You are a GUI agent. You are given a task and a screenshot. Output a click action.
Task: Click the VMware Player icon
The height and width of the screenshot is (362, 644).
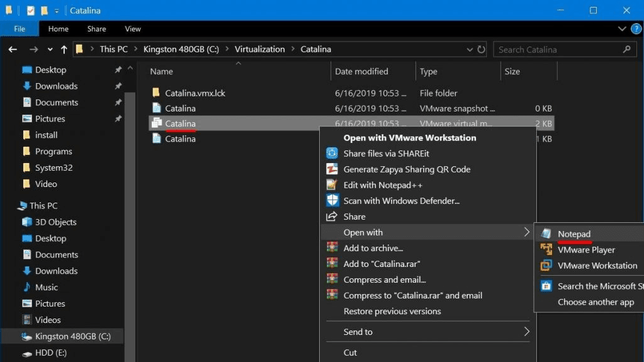click(x=546, y=250)
